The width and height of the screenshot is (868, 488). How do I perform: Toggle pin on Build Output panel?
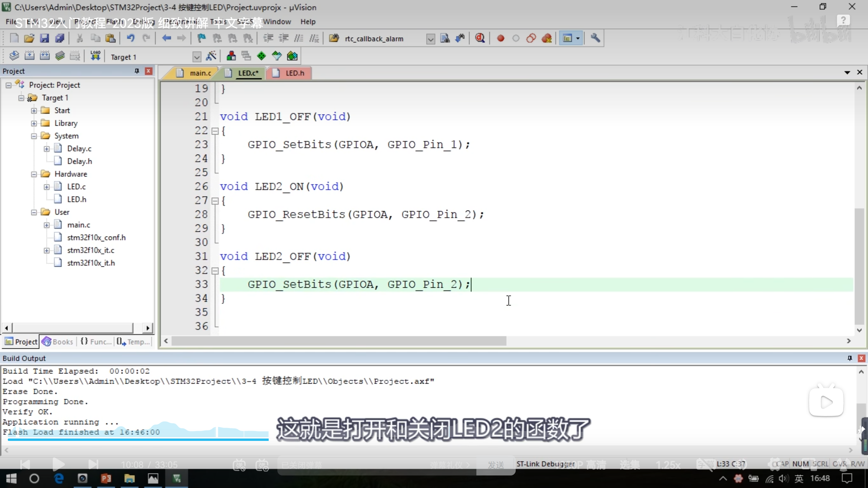(850, 358)
